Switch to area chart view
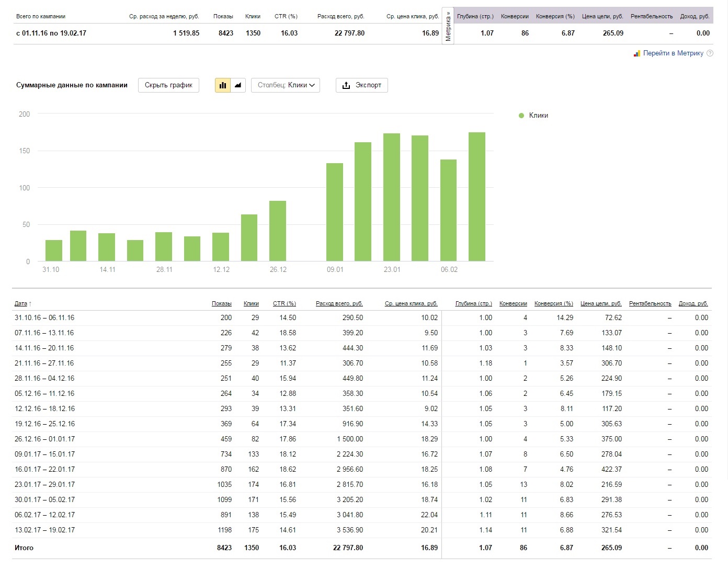 coord(238,85)
